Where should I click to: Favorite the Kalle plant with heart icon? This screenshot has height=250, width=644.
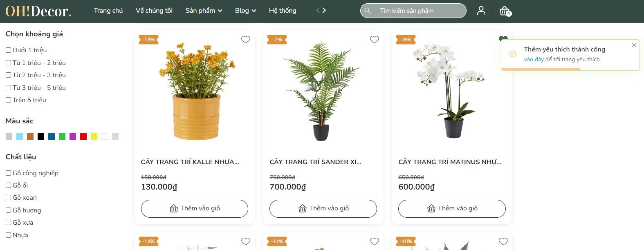point(246,40)
